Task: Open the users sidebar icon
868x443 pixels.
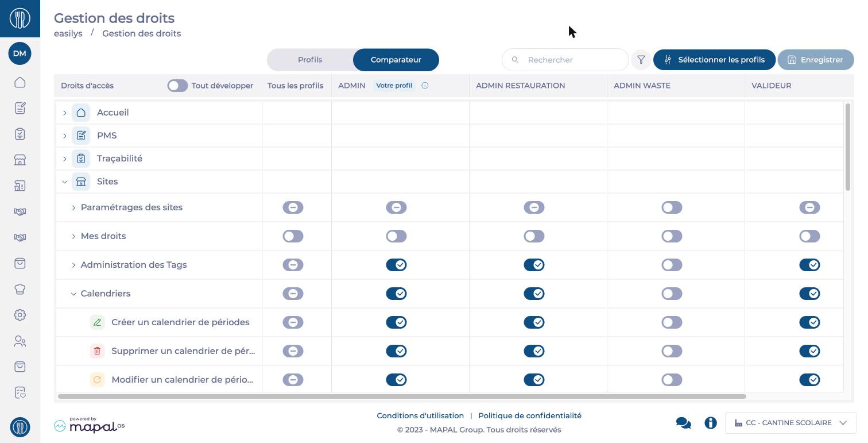Action: coord(20,341)
